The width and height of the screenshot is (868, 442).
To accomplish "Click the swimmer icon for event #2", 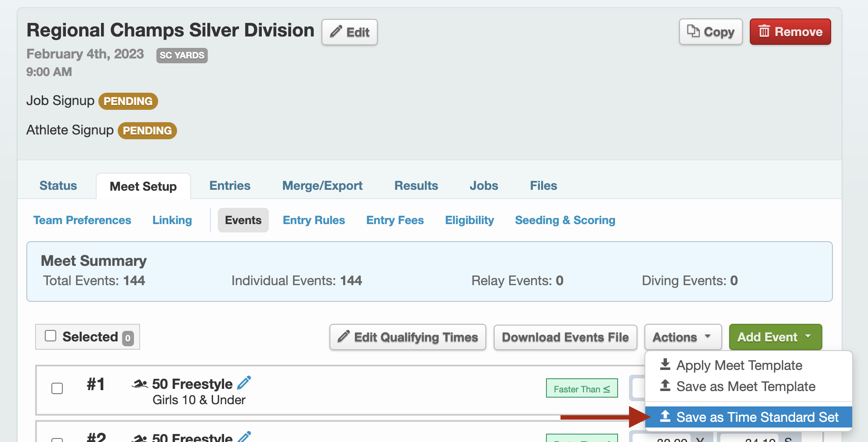I will [140, 438].
